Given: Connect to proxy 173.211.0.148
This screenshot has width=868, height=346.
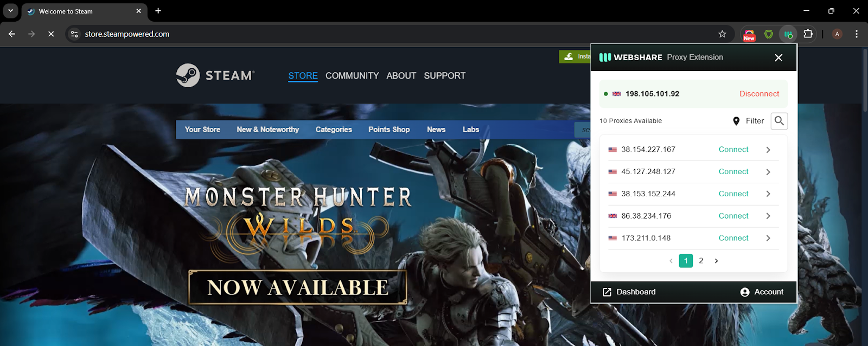Looking at the screenshot, I should tap(733, 238).
